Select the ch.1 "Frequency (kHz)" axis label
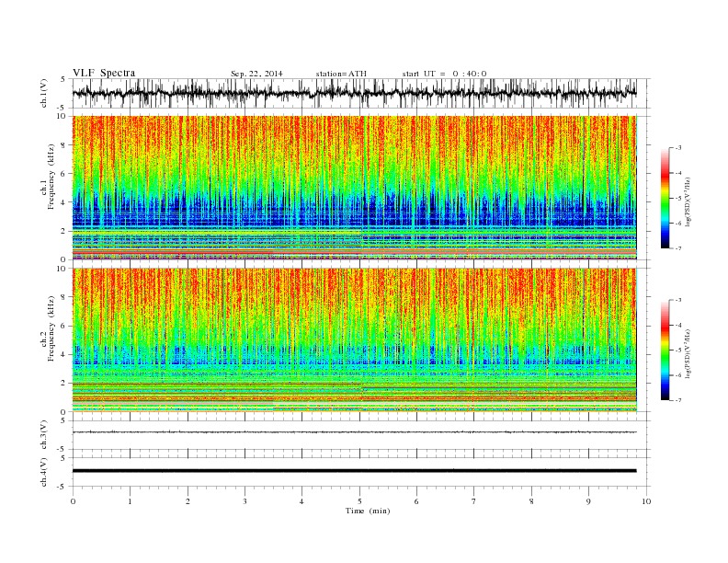Viewport: 728px width, 563px height. coord(51,177)
